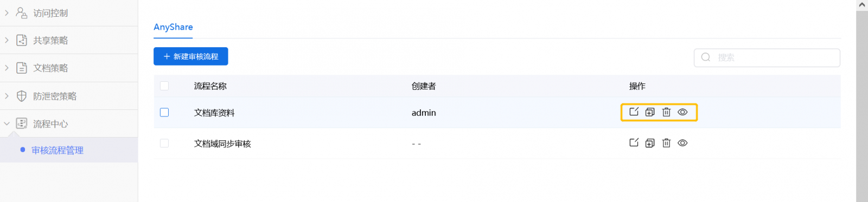Viewport: 868px width, 202px height.
Task: Click into the 搜索 search field
Action: coord(767,57)
